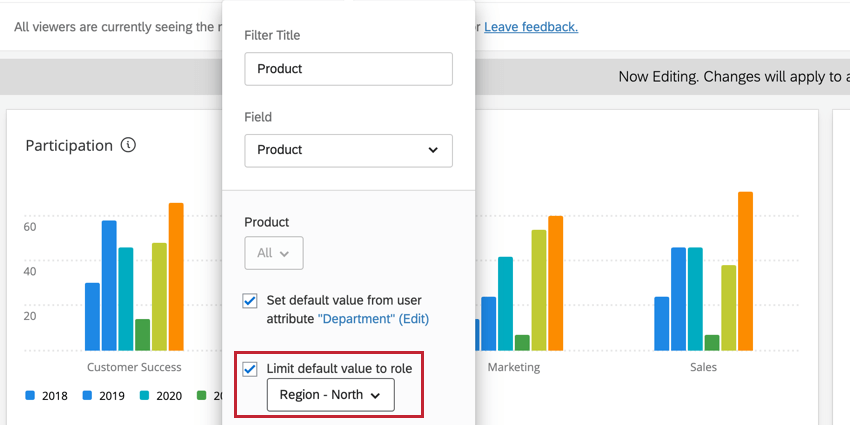850x425 pixels.
Task: Click the Sales axis label
Action: 703,367
